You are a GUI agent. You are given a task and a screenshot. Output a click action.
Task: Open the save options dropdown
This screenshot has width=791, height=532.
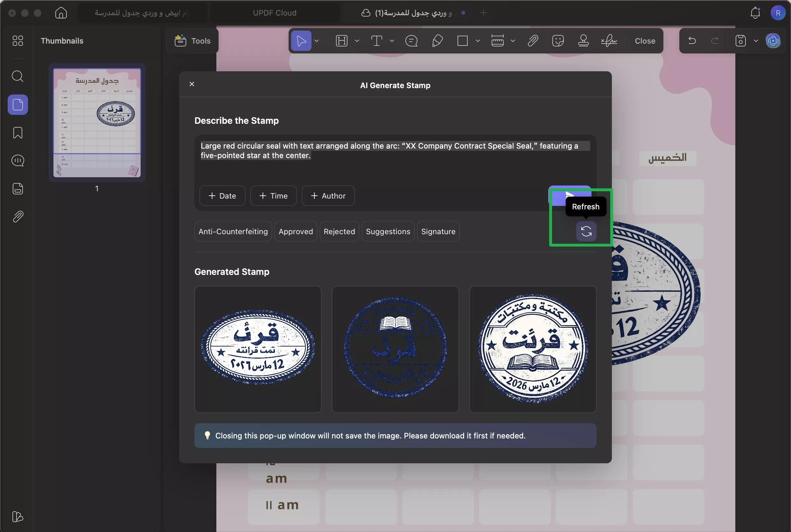pos(756,41)
